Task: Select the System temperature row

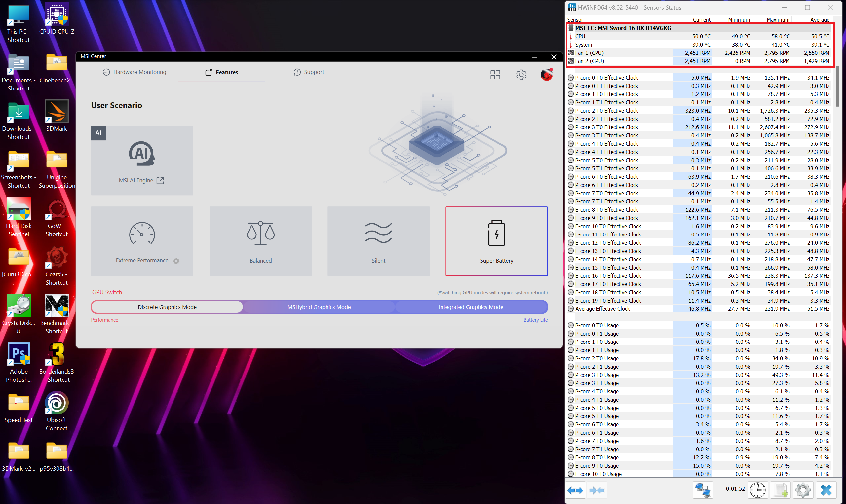Action: (699, 45)
